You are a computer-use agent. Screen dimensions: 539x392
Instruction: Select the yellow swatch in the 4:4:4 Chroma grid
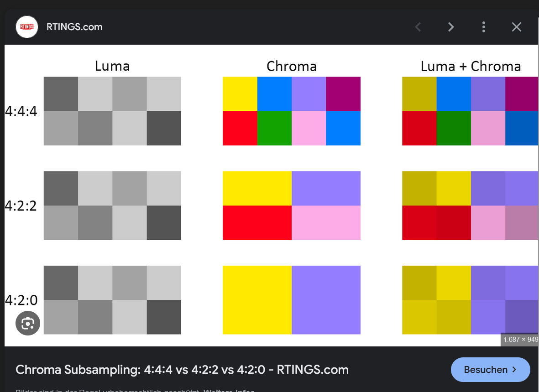tap(240, 93)
